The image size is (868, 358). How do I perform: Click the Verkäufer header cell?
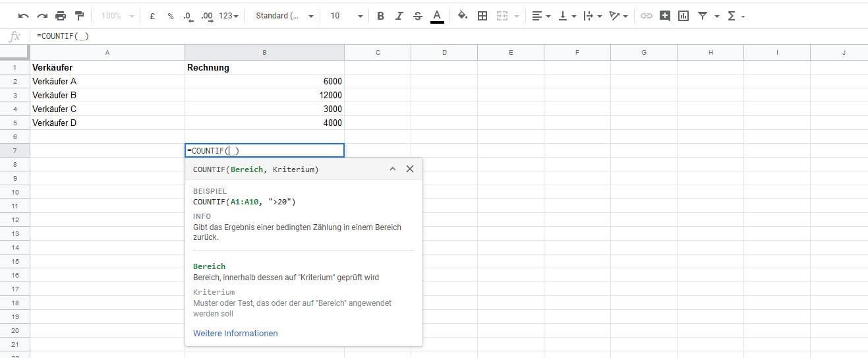[x=107, y=67]
